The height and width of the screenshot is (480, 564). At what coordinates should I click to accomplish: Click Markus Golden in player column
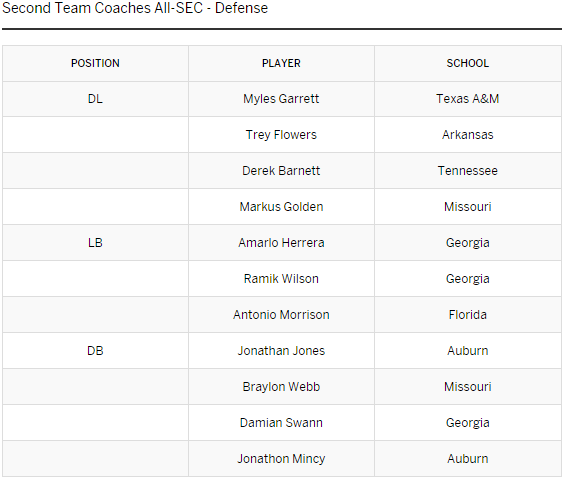point(281,207)
